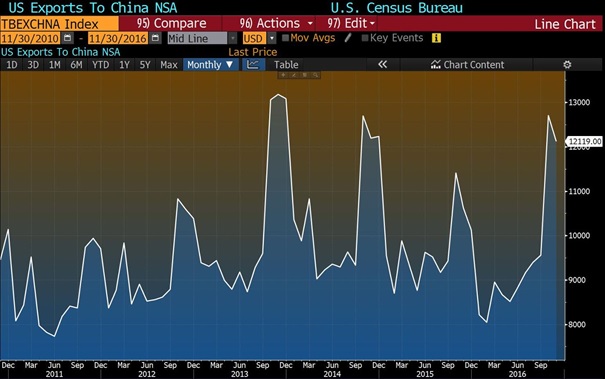Select the 1Y range tab

coord(124,64)
